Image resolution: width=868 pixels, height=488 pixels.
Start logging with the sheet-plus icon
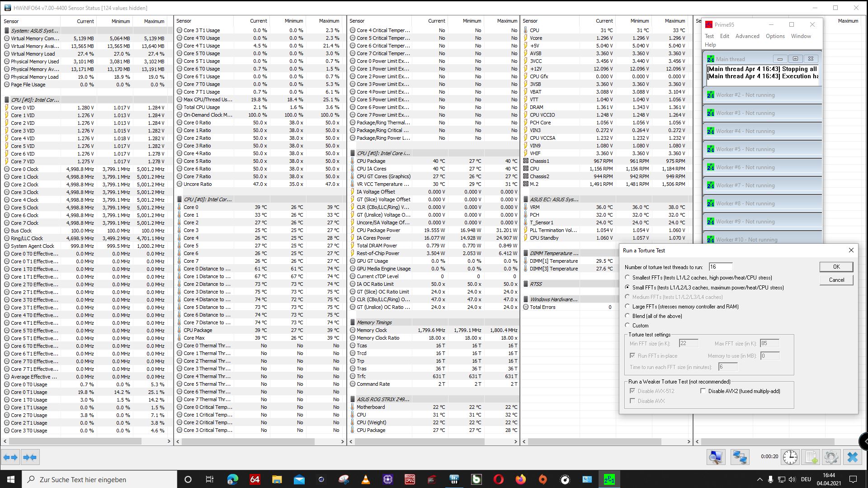click(811, 457)
